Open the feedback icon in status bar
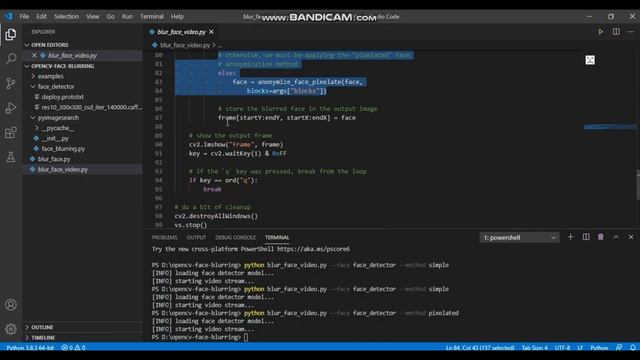640x360 pixels. 619,348
